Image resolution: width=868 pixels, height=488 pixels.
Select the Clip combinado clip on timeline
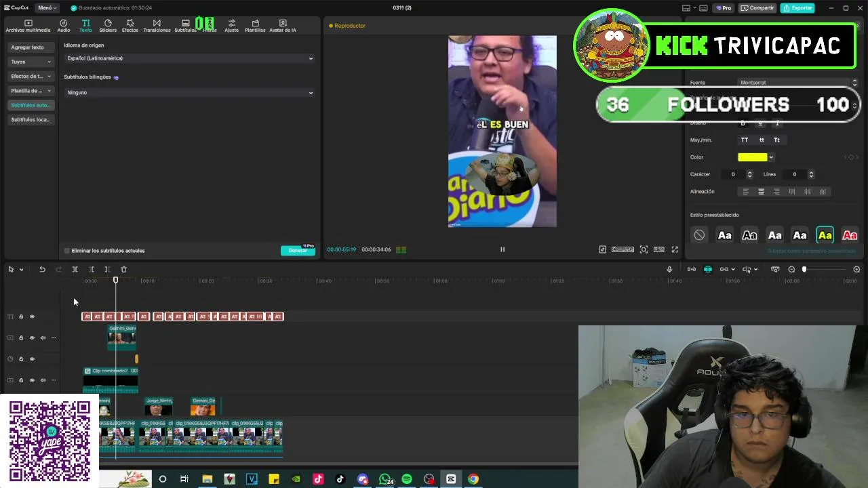pyautogui.click(x=111, y=380)
